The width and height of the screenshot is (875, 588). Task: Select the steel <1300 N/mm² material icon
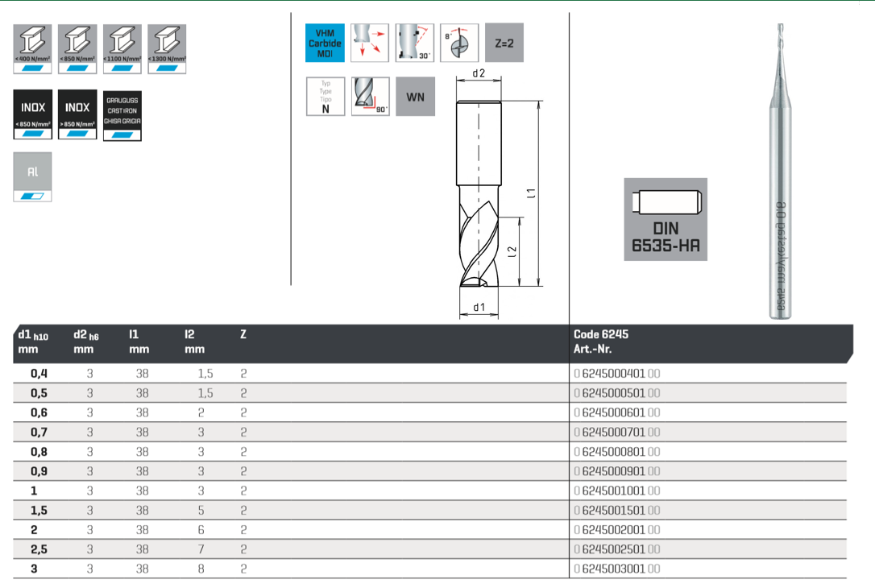[167, 49]
